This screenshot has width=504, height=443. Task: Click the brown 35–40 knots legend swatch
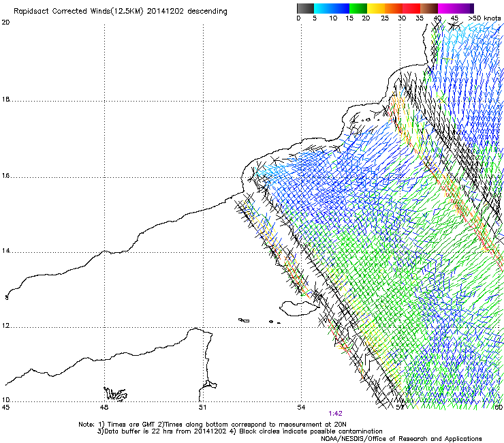429,8
